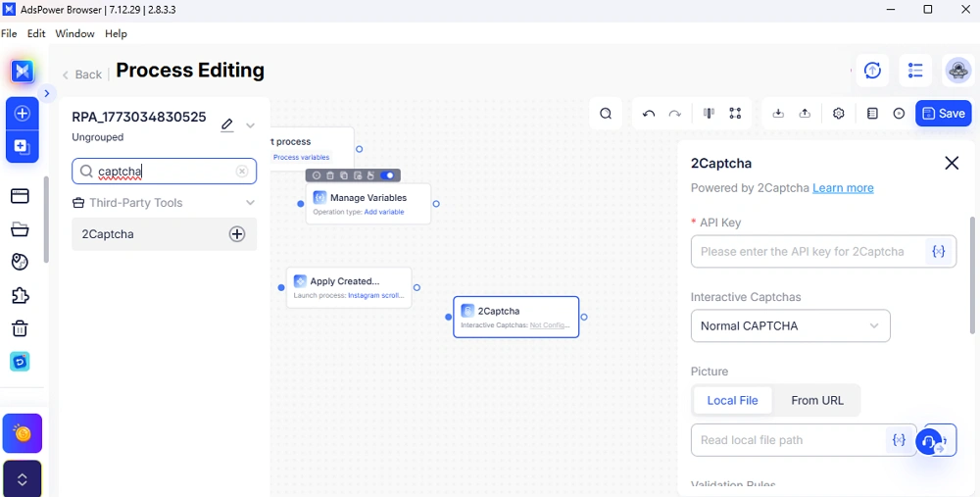This screenshot has height=497, width=980.
Task: Click the pencil icon to rename RPA
Action: (x=227, y=124)
